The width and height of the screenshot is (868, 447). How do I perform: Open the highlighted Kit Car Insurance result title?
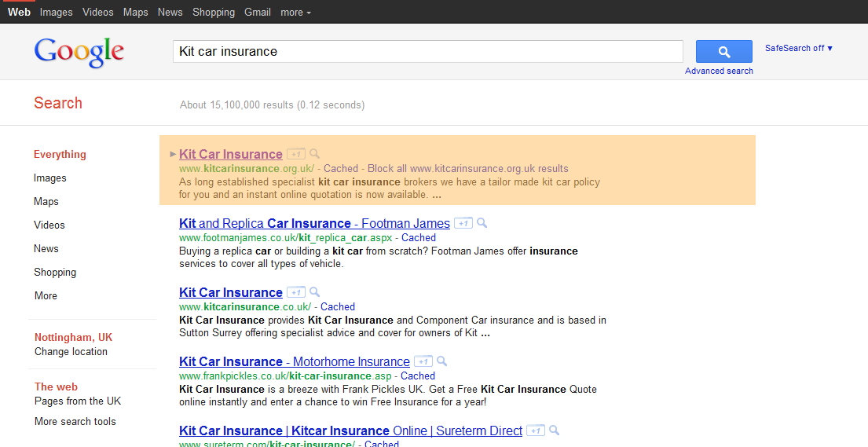pos(231,154)
